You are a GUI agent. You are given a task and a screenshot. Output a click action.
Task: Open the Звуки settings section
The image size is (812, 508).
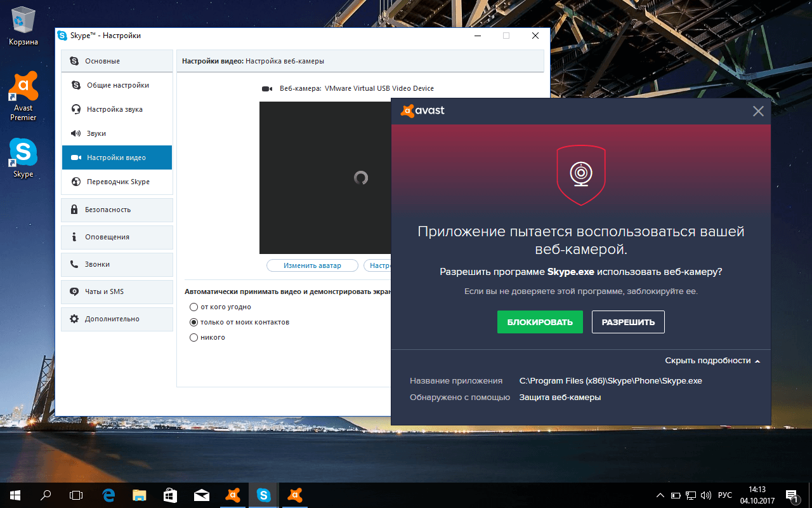point(117,133)
